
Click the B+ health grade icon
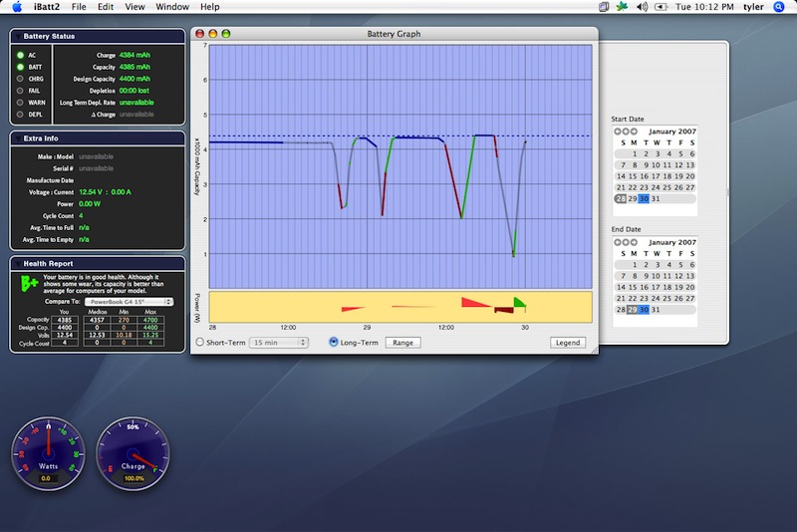[30, 284]
